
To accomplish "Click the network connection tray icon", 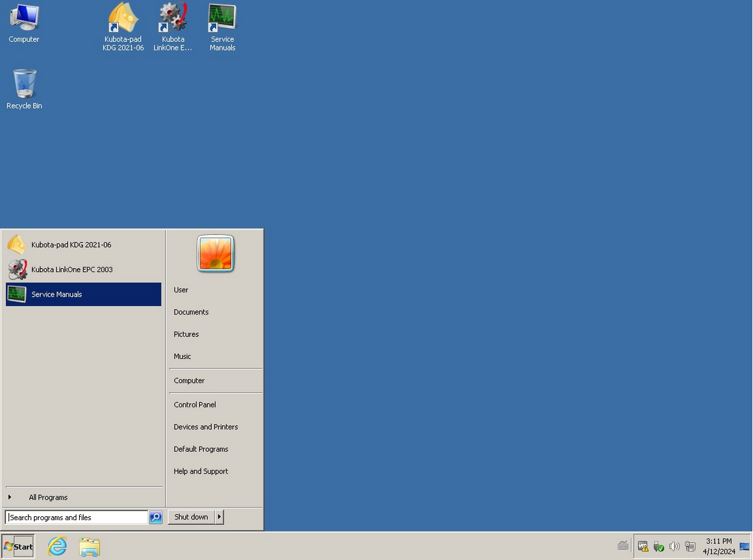I will (x=690, y=546).
